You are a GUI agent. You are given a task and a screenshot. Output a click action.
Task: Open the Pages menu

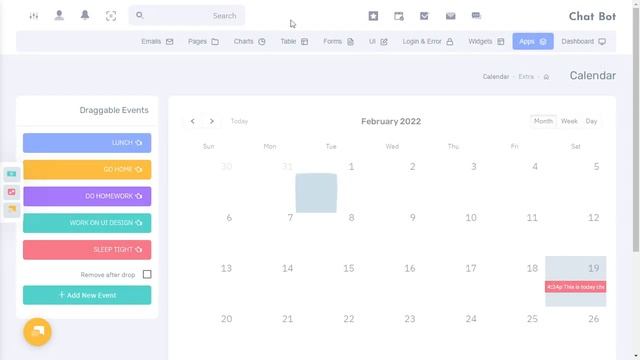tap(203, 42)
